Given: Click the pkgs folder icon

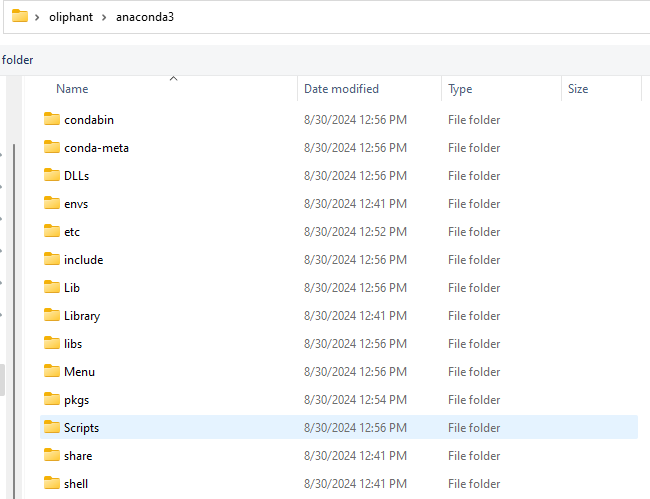Looking at the screenshot, I should [x=52, y=400].
